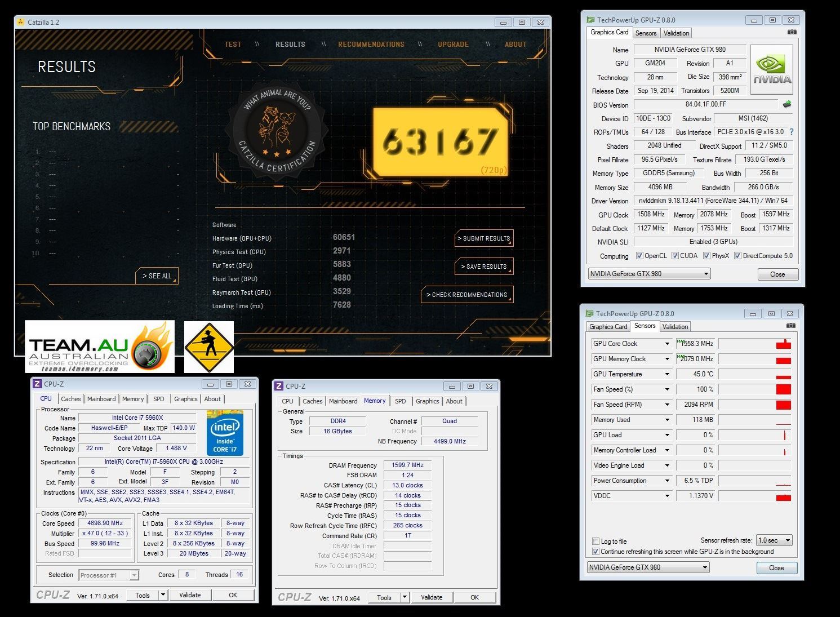Click the yellow 63167 score panel
This screenshot has width=840, height=617.
(x=440, y=142)
